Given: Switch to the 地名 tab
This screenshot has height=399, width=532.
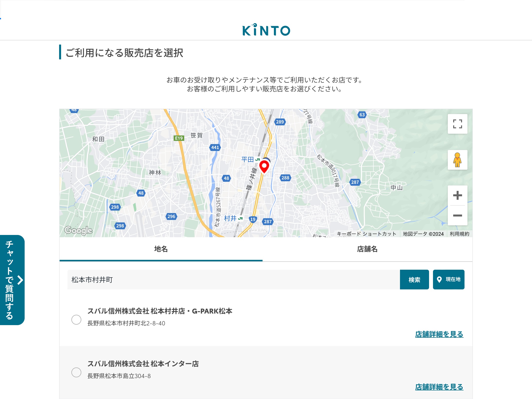Looking at the screenshot, I should click(x=161, y=249).
